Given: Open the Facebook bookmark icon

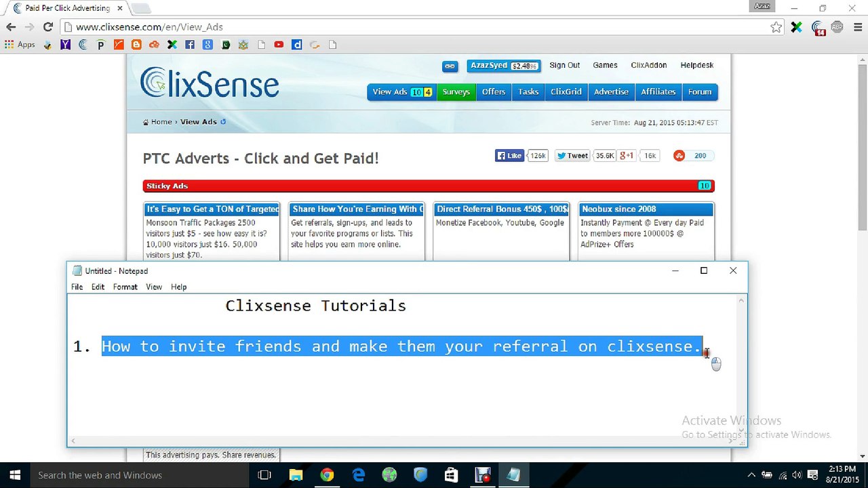Looking at the screenshot, I should (190, 45).
